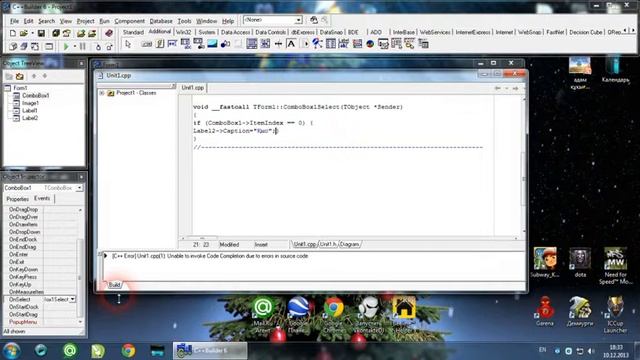
Task: Open Google Chrome from the taskbar
Action: tap(128, 351)
